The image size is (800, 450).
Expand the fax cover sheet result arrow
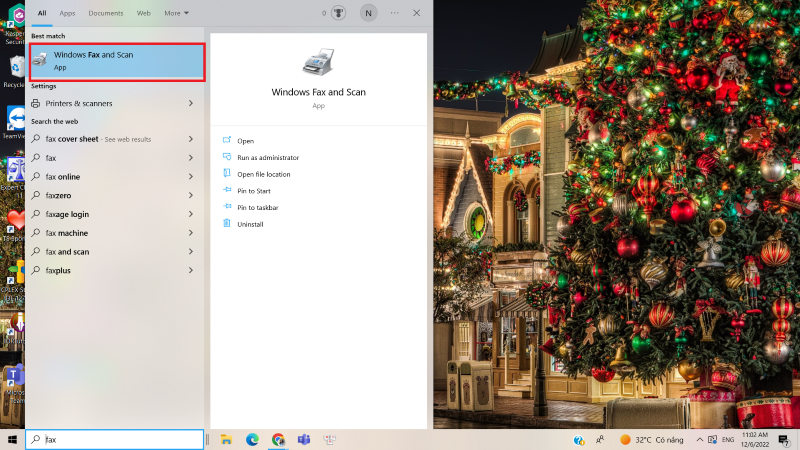(x=191, y=139)
